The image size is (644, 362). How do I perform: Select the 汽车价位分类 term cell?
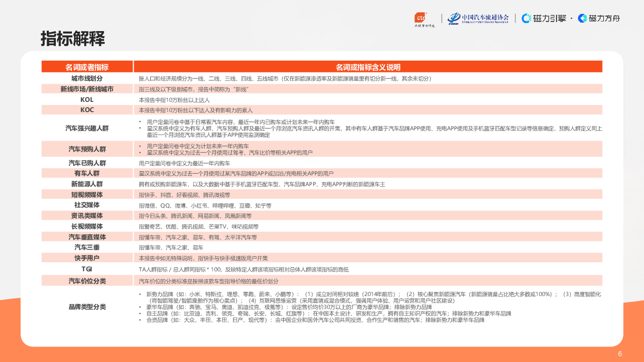pos(87,281)
